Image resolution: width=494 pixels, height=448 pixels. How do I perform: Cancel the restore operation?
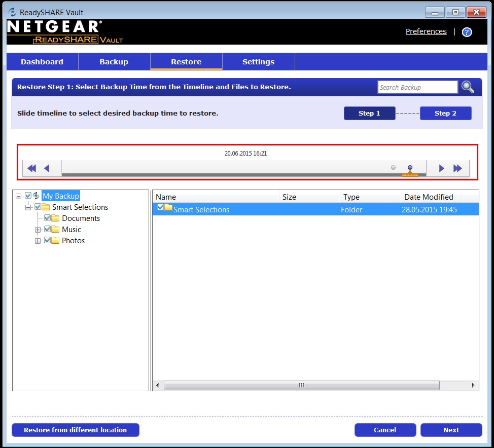[385, 430]
